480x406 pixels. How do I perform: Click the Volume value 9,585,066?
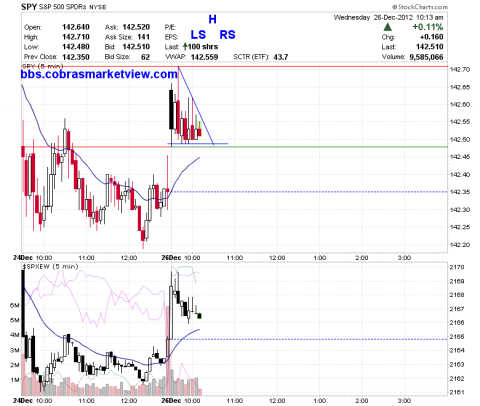point(426,57)
